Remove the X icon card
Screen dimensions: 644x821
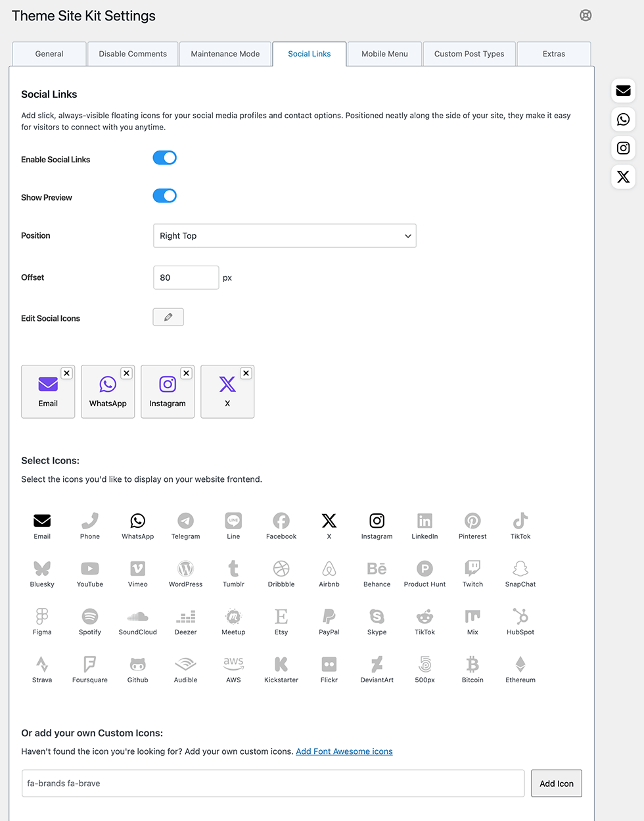point(246,373)
